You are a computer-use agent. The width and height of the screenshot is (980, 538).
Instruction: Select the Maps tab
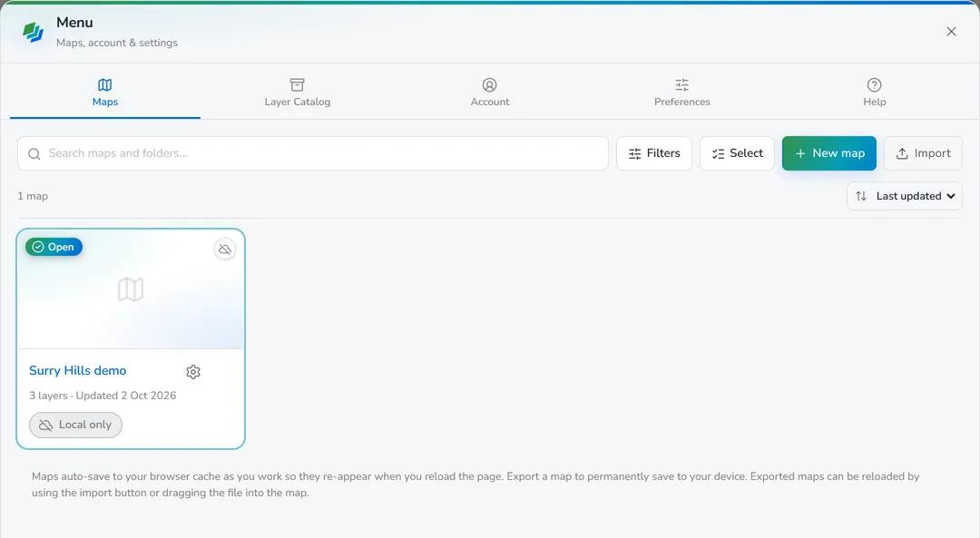(x=105, y=93)
